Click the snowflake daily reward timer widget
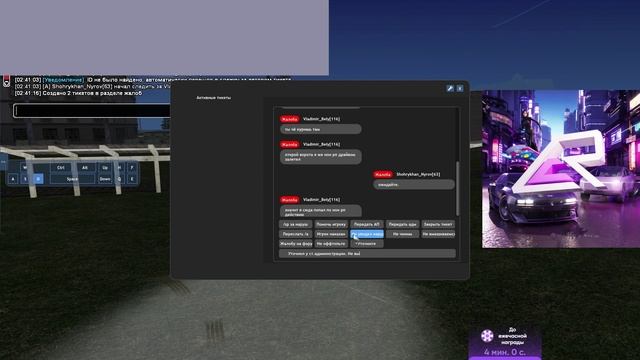This screenshot has height=360, width=640. click(505, 342)
